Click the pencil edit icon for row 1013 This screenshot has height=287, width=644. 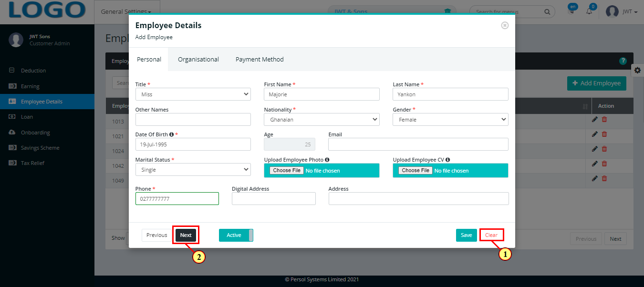point(594,120)
